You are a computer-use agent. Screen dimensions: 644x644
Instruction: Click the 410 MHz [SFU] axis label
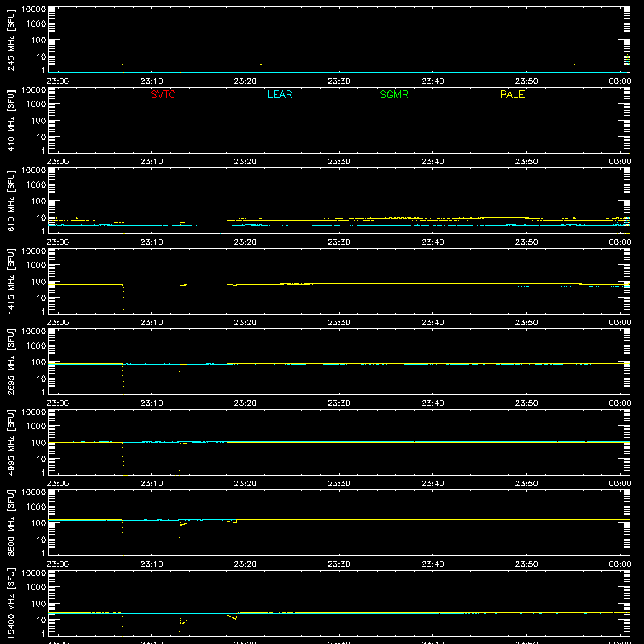tap(10, 120)
